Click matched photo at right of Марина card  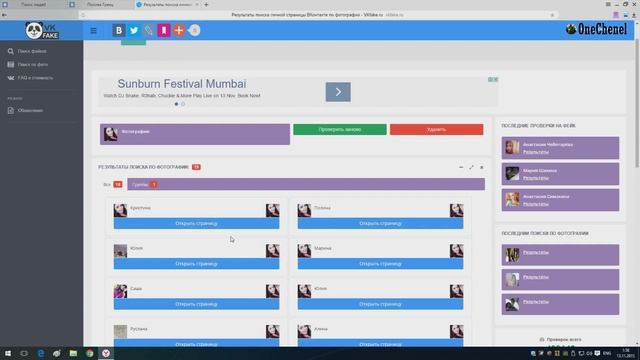457,251
